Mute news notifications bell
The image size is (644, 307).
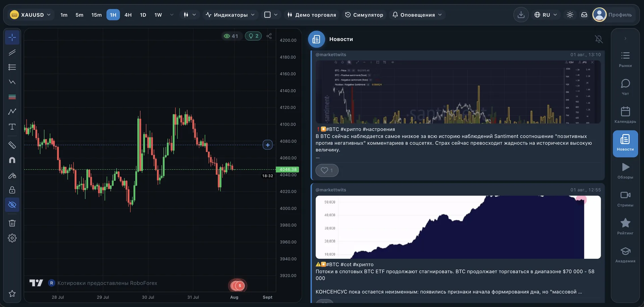coord(599,39)
